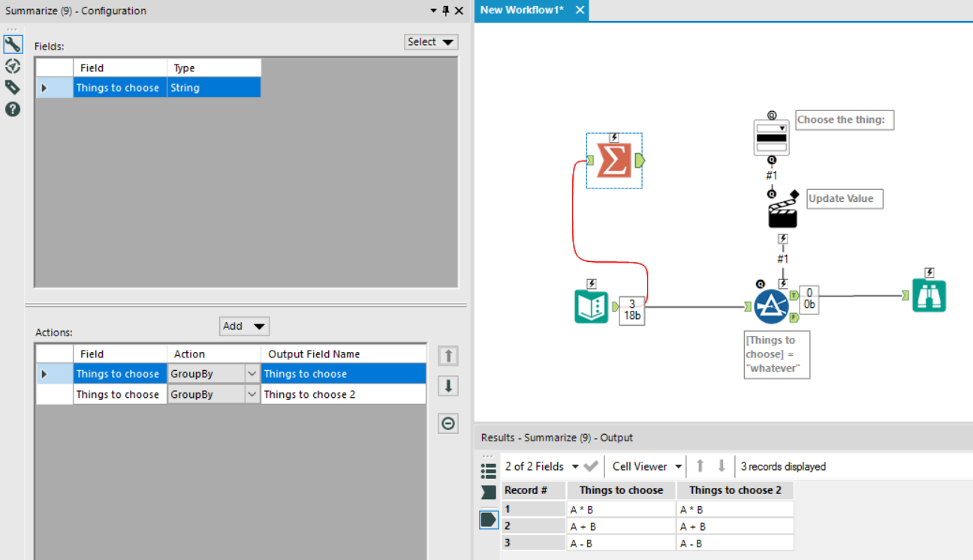The width and height of the screenshot is (973, 560).
Task: Click the Summarize tool on the canvas
Action: pos(613,161)
